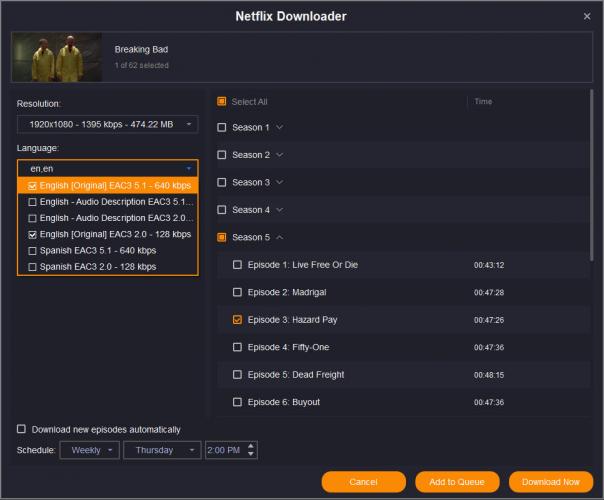Expand Season 1 with its chevron
Image resolution: width=604 pixels, height=500 pixels.
coord(280,127)
